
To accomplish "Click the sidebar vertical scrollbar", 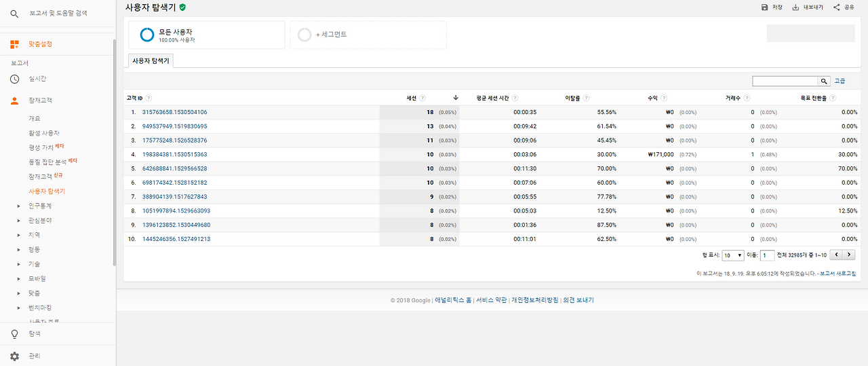I will point(114,153).
